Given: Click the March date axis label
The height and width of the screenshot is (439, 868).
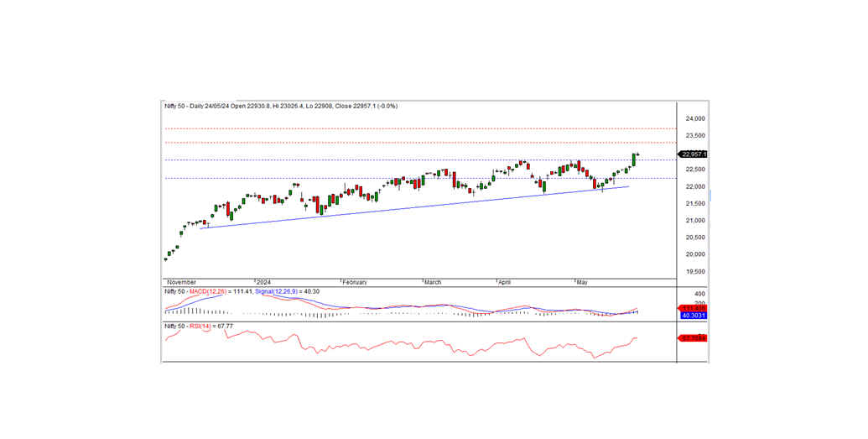Looking at the screenshot, I should (433, 282).
